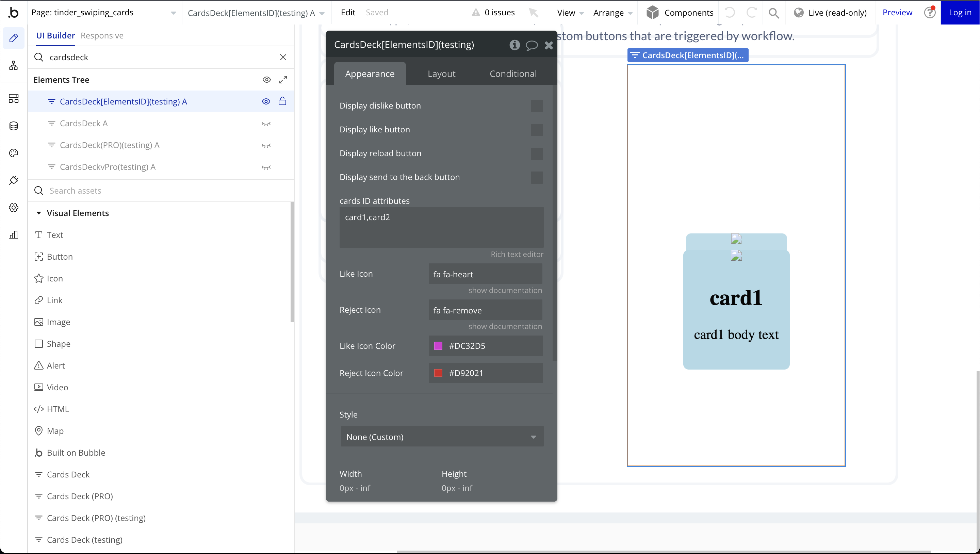This screenshot has width=980, height=554.
Task: Open the Like Icon Color swatch
Action: click(x=438, y=346)
